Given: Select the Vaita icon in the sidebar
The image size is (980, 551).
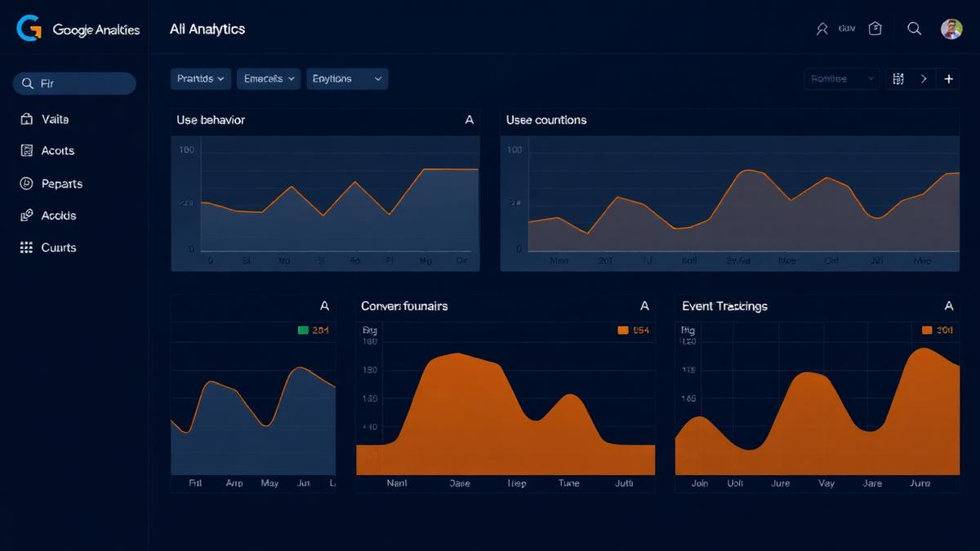Looking at the screenshot, I should (25, 118).
